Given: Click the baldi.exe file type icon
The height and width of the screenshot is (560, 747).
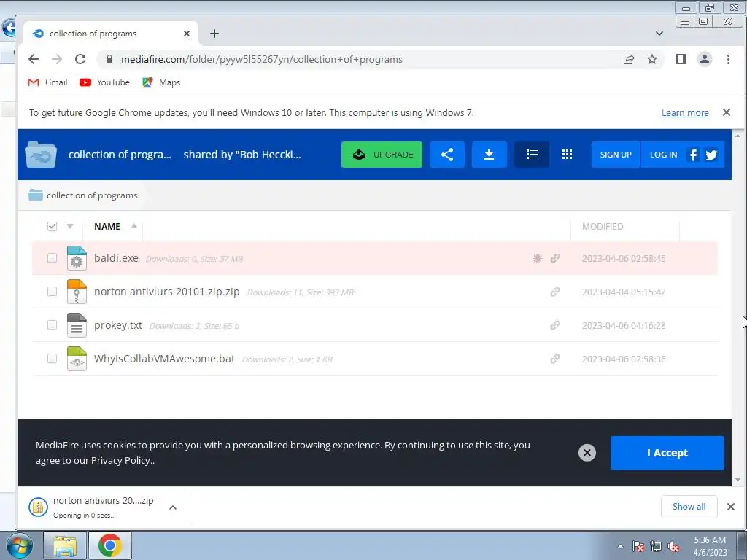Looking at the screenshot, I should pos(77,258).
